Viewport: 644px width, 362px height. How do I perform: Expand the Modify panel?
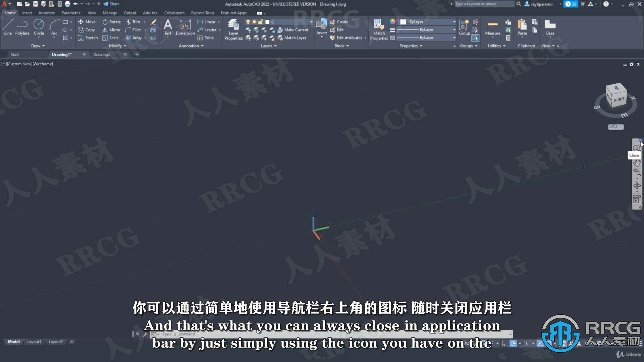(117, 46)
